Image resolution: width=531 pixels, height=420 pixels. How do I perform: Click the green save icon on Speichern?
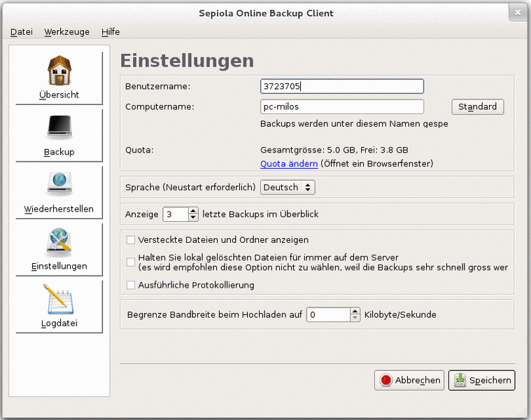click(x=460, y=380)
